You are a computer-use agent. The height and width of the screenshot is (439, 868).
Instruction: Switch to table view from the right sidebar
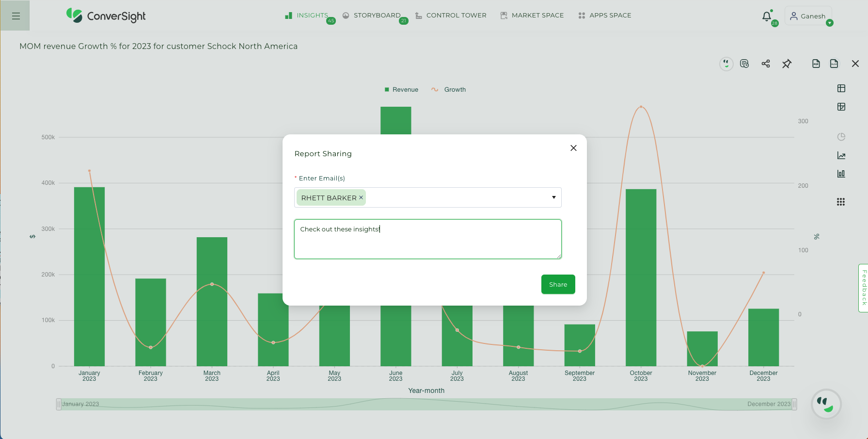pyautogui.click(x=841, y=88)
